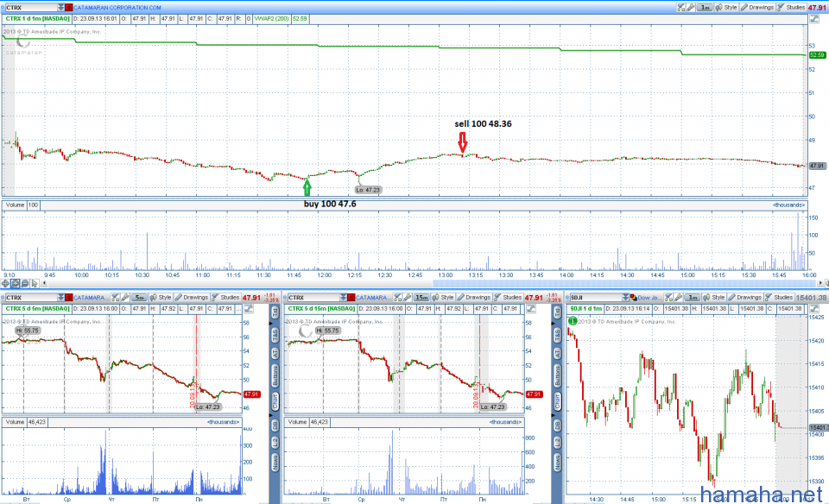
Task: Open Style menu on 15m CTRX chart
Action: click(443, 298)
